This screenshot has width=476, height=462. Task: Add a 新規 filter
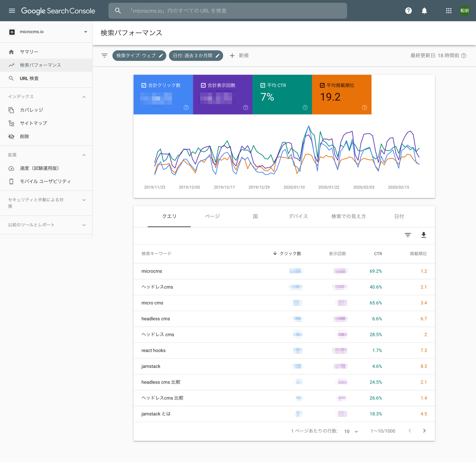point(239,56)
